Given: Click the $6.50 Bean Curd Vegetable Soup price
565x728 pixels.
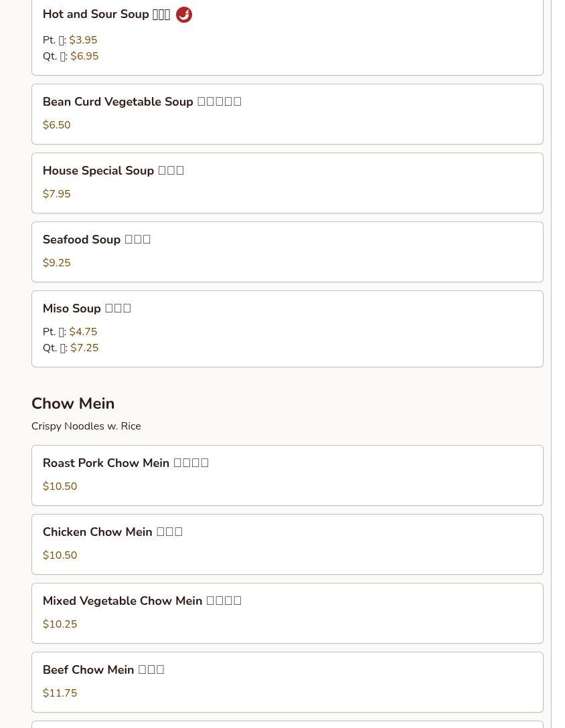Looking at the screenshot, I should coord(57,125).
